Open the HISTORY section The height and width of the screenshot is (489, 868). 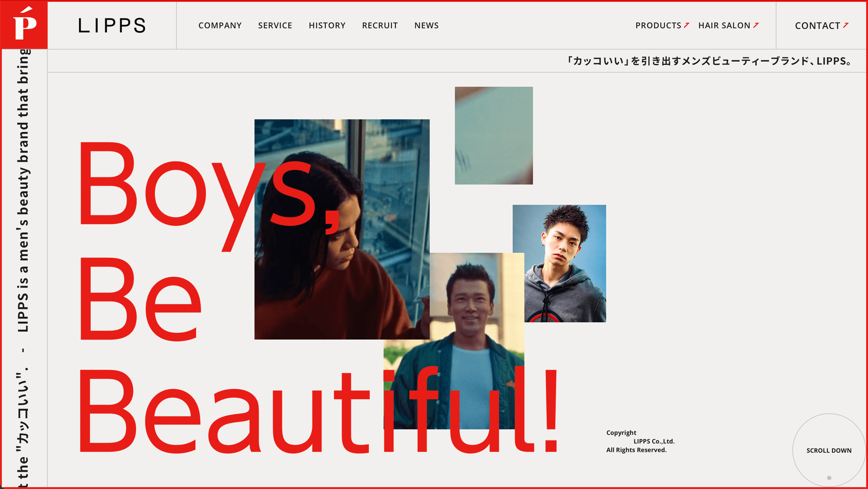[327, 26]
